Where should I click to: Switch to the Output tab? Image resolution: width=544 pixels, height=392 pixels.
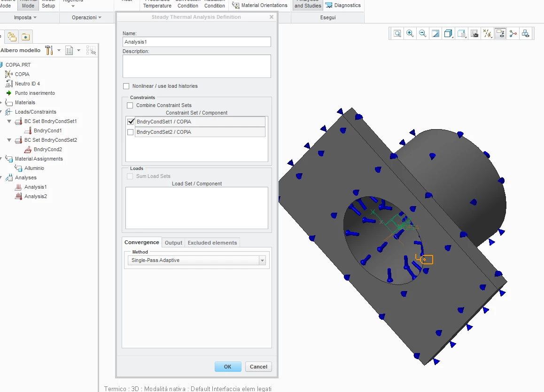coord(173,243)
